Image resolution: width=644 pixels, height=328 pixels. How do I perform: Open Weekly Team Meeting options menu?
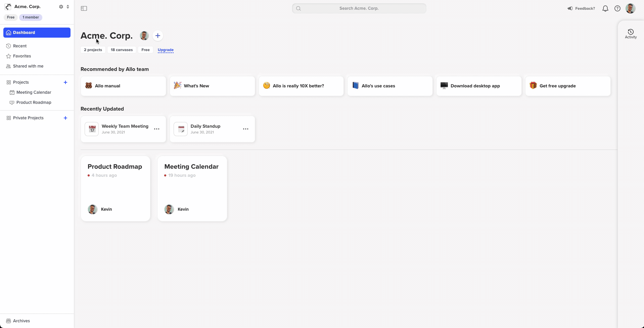pyautogui.click(x=157, y=129)
